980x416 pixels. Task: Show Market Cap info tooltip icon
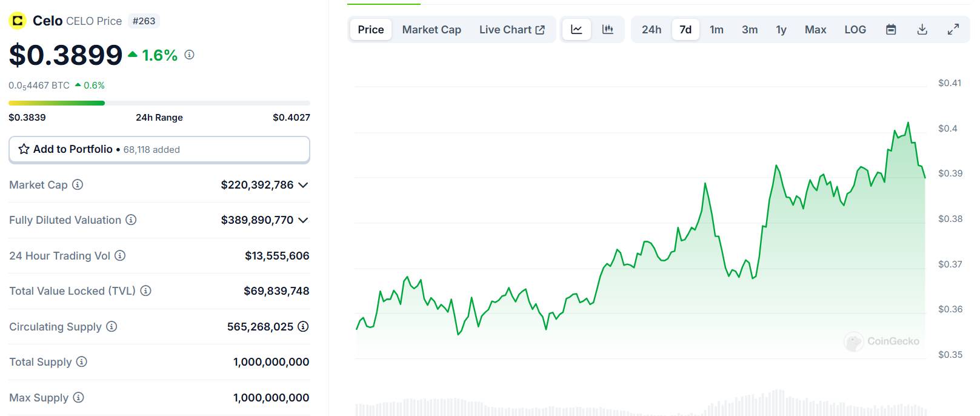coord(78,184)
